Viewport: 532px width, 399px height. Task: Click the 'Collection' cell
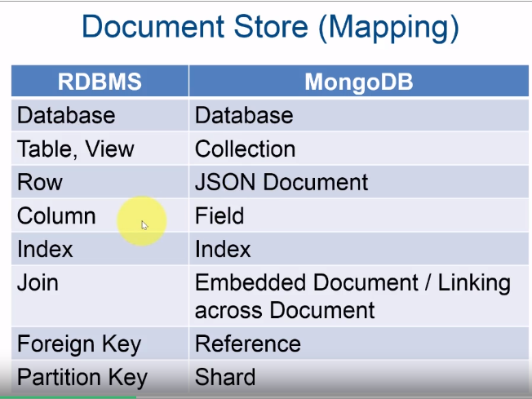click(x=359, y=149)
